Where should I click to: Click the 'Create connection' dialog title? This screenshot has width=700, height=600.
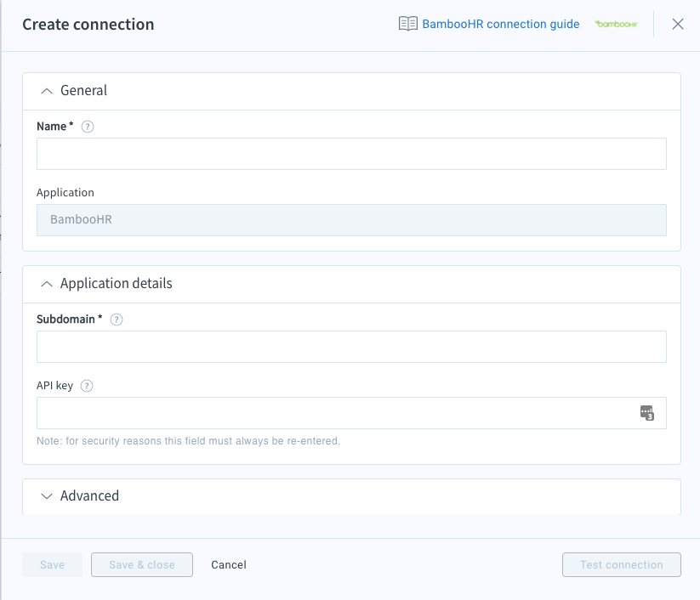click(x=88, y=25)
